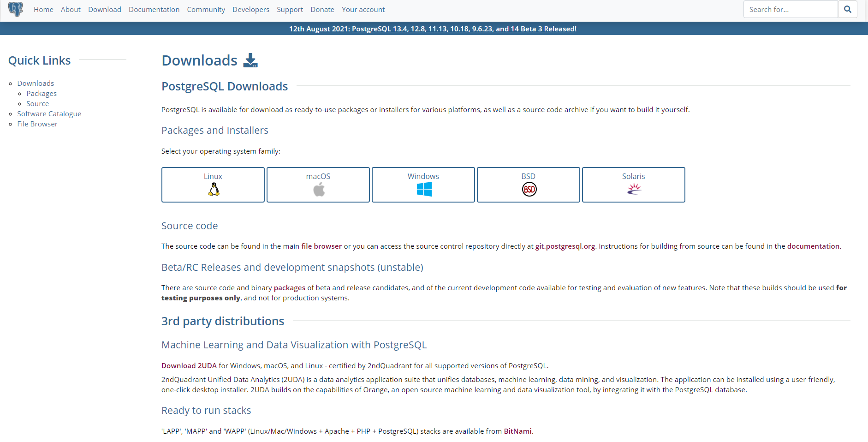Select the Solaris button label
868x442 pixels.
634,176
